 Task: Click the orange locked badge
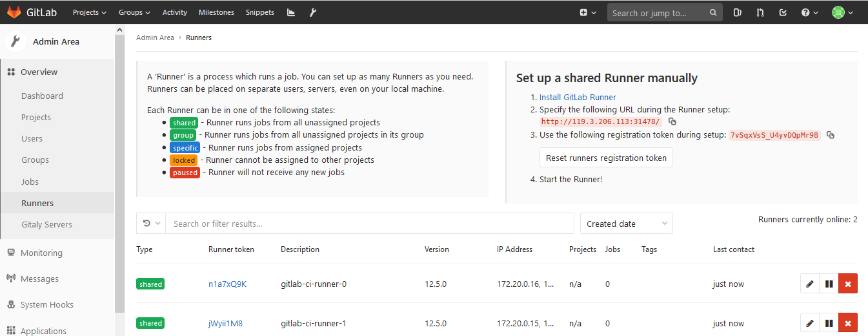tap(184, 160)
